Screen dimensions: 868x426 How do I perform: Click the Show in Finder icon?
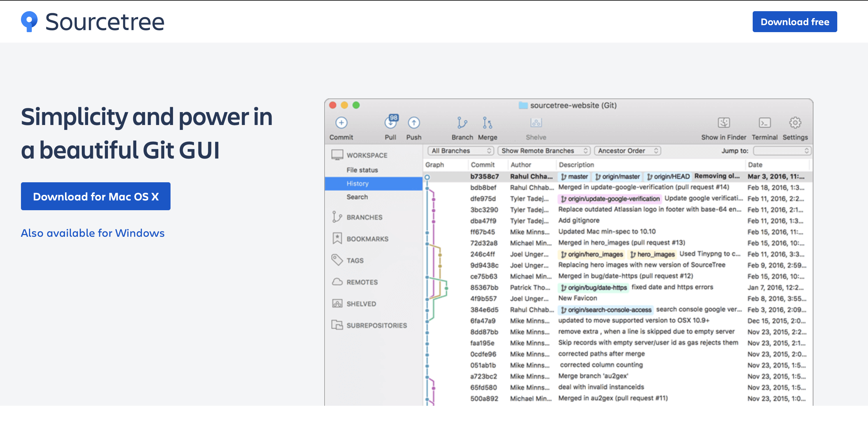pos(724,123)
